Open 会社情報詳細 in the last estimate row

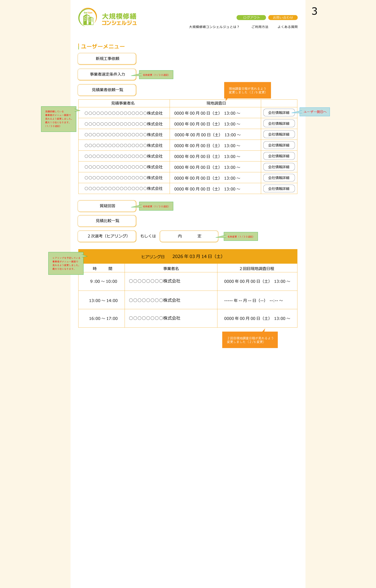coord(279,189)
